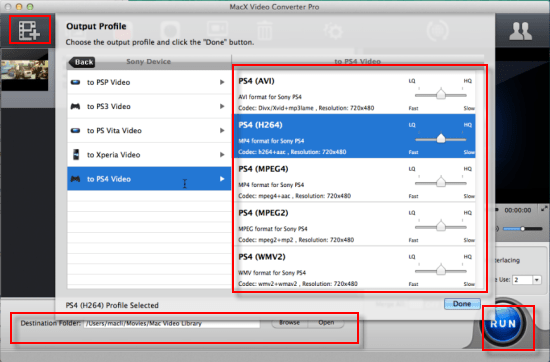Viewport: 550px width, 362px height.
Task: Adjust the preview volume slider
Action: (523, 229)
